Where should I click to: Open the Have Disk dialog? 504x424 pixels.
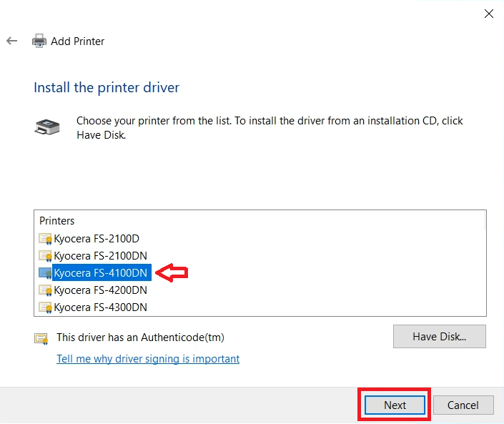tap(440, 337)
